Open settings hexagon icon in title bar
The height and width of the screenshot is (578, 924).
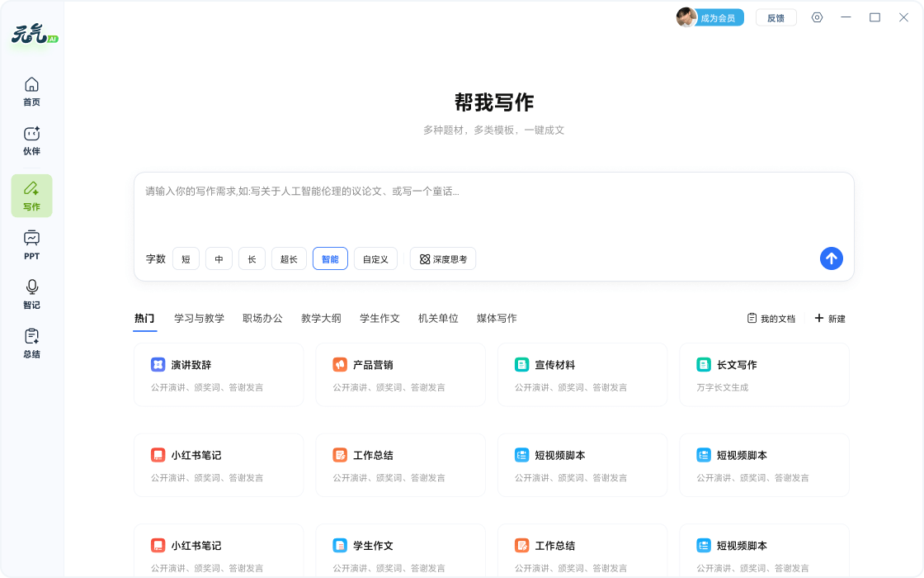817,17
